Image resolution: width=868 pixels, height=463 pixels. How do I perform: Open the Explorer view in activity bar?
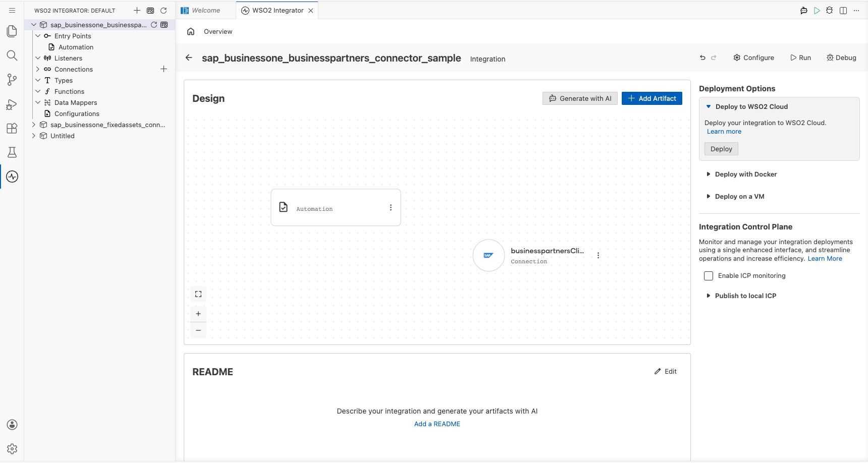pos(12,31)
